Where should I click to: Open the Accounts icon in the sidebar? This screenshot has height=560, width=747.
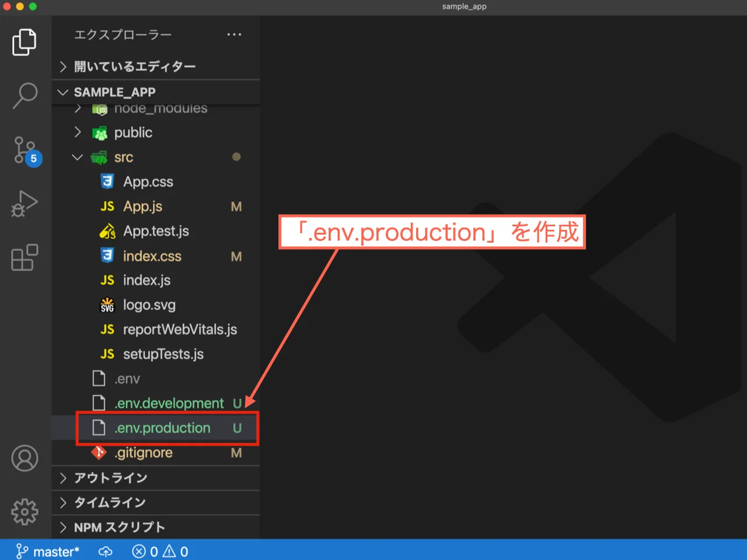24,458
